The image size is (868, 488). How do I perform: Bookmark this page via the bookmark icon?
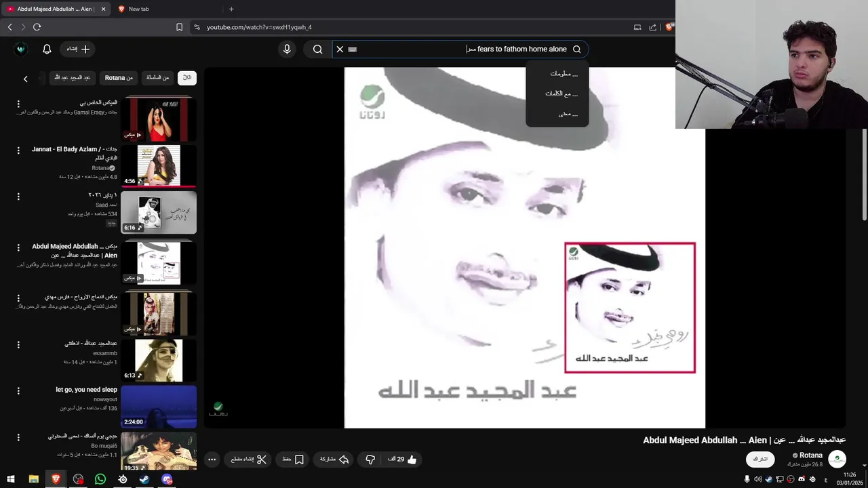[x=179, y=27]
